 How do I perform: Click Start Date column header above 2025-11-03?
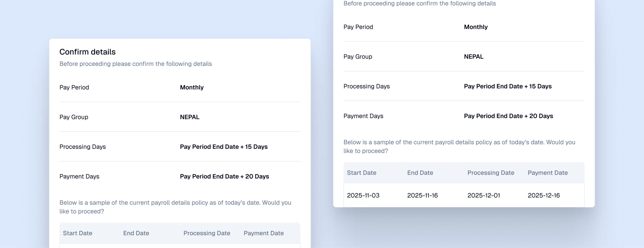tap(361, 173)
